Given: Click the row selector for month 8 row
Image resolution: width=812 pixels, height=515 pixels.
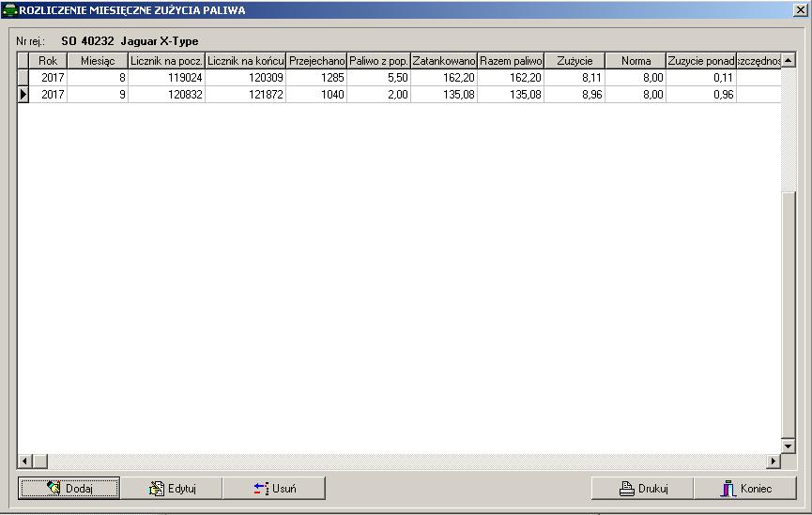Looking at the screenshot, I should (23, 78).
